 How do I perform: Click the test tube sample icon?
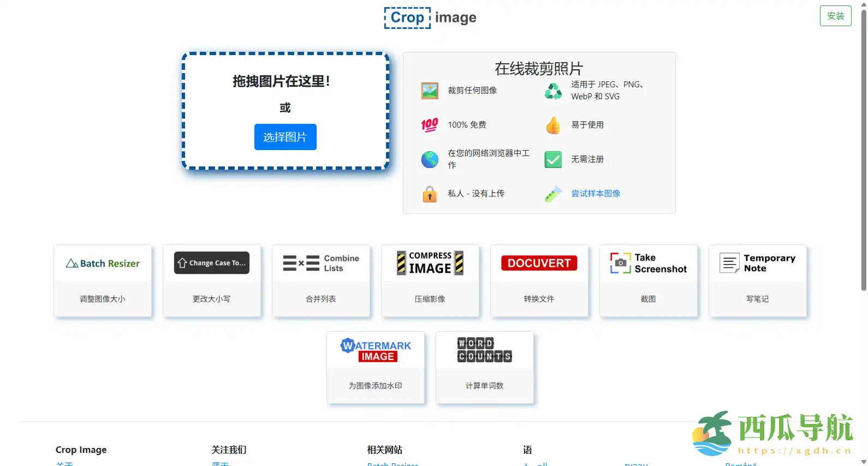pyautogui.click(x=553, y=194)
